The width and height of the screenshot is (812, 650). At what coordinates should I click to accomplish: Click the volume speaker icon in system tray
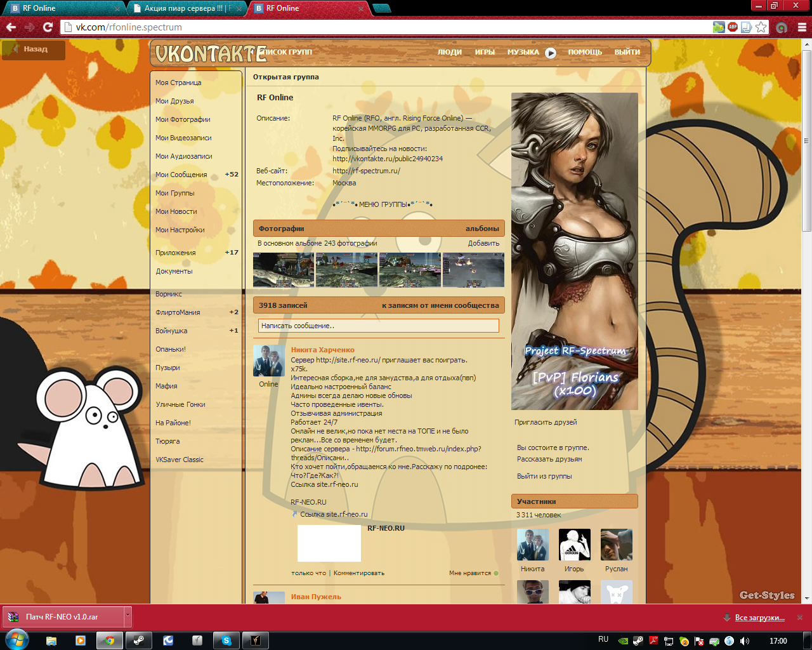point(744,641)
